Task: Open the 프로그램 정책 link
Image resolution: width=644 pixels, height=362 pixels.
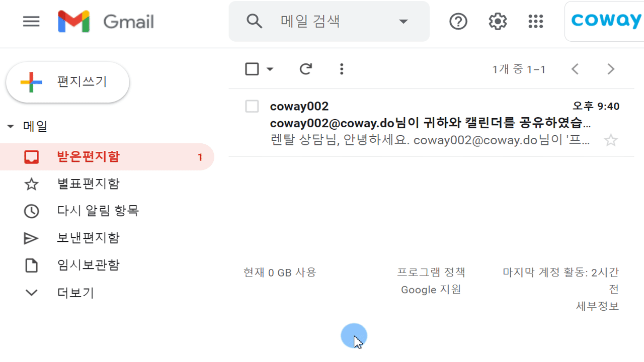Action: point(431,273)
